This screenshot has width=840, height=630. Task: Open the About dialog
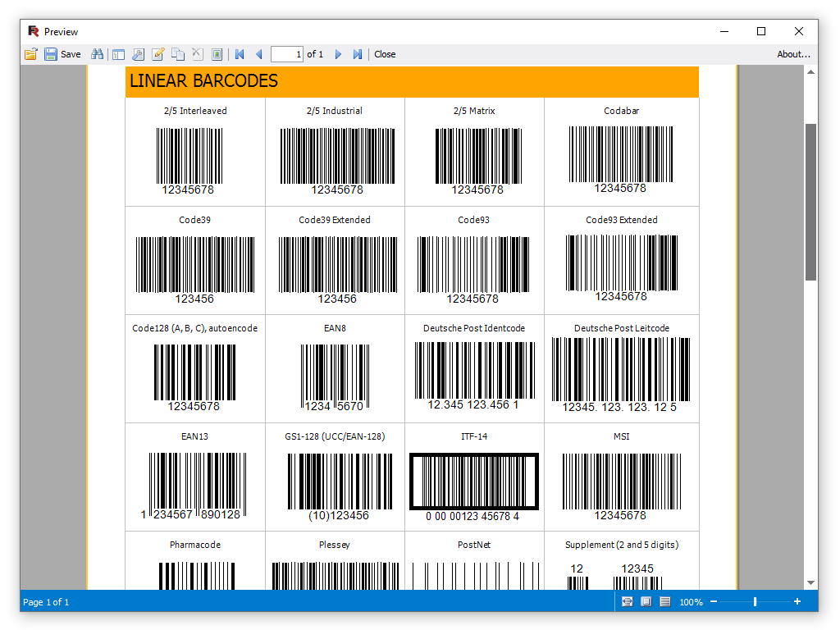tap(792, 54)
